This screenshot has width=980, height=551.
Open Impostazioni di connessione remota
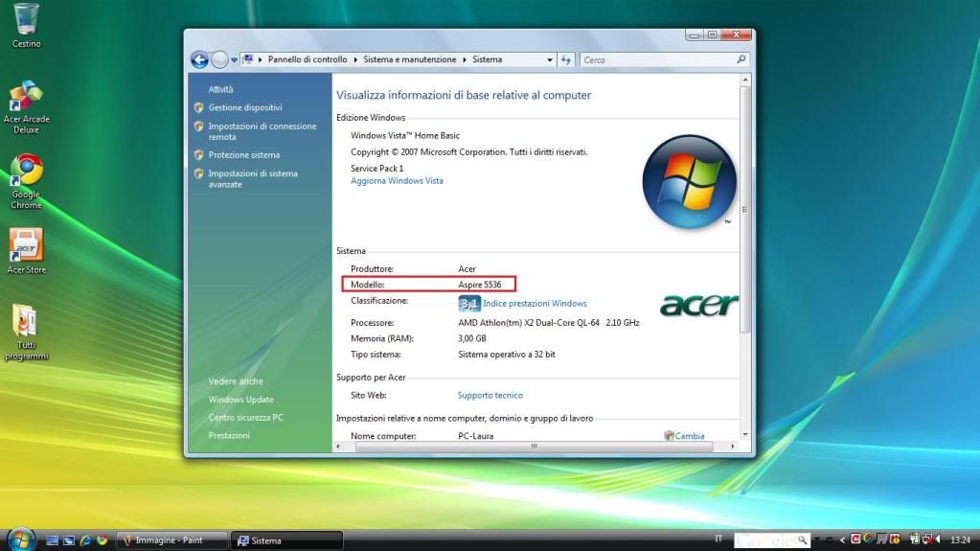point(262,131)
